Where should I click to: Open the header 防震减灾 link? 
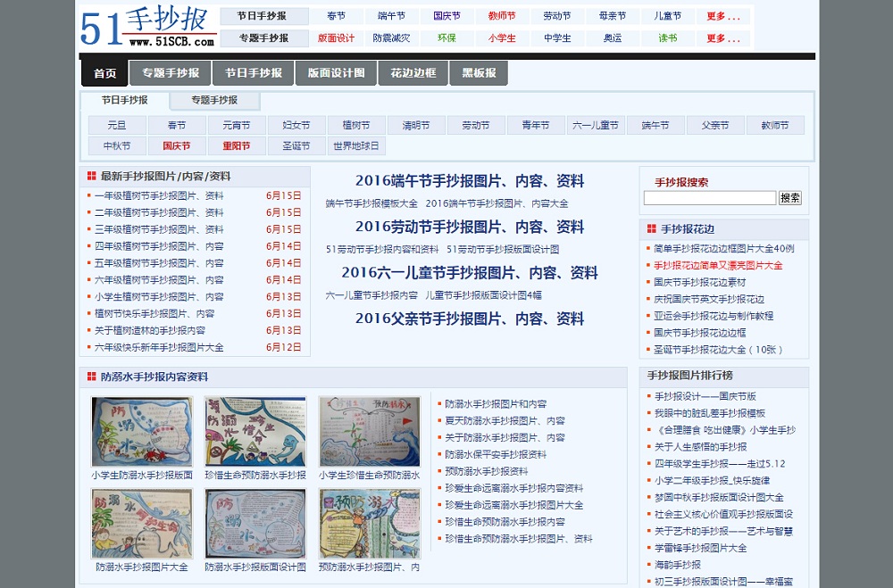(x=391, y=38)
